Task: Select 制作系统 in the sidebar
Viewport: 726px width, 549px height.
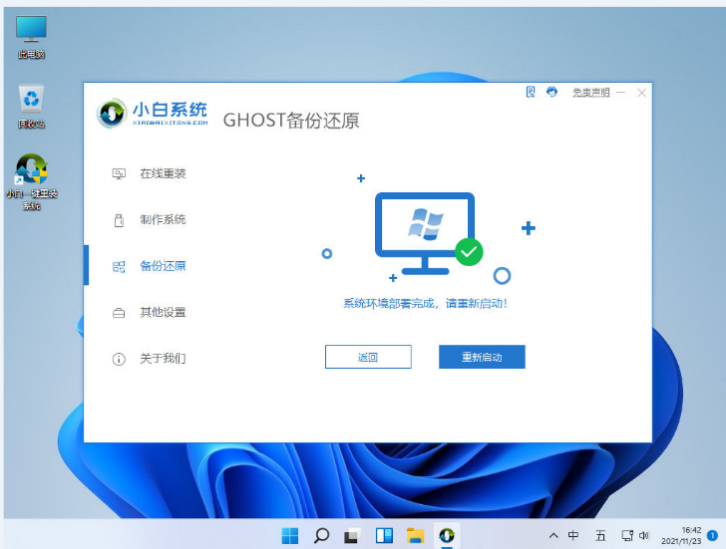Action: (x=162, y=220)
